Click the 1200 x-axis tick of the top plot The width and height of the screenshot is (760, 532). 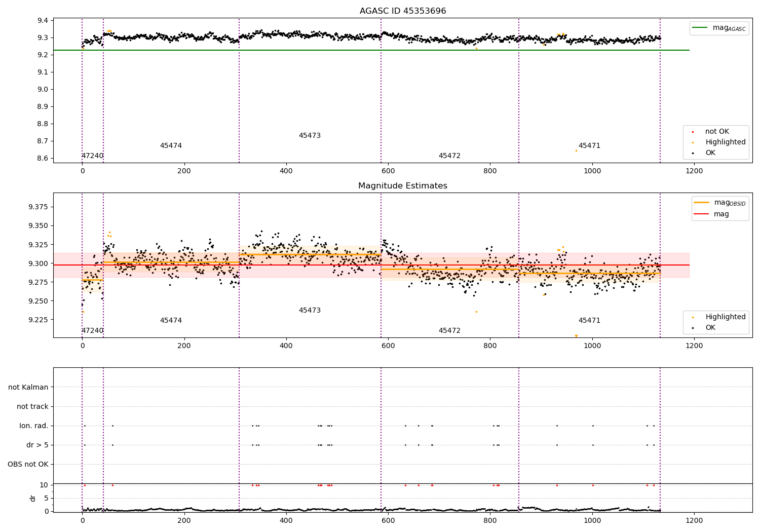coord(694,171)
